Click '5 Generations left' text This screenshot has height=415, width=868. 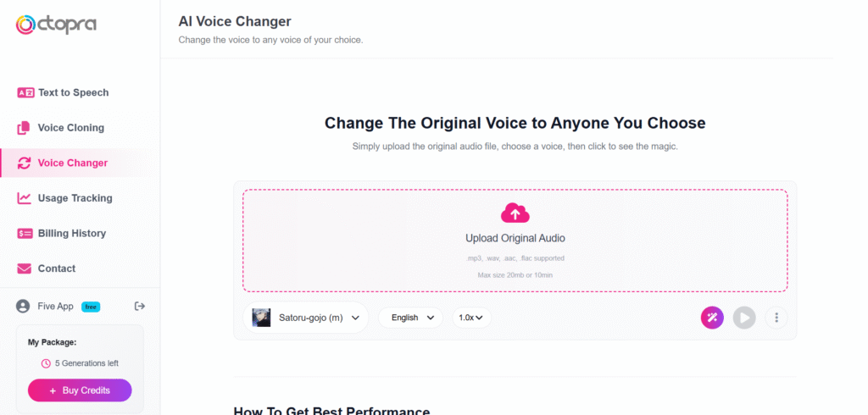[86, 363]
